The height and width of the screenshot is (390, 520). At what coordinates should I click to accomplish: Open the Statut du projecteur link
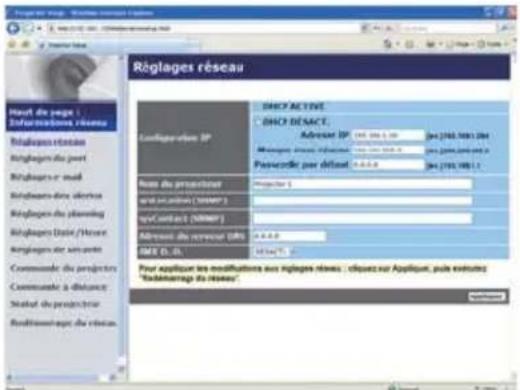[x=55, y=304]
